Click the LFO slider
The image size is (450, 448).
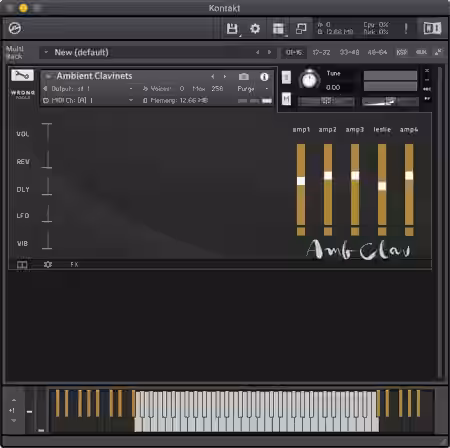coord(47,213)
